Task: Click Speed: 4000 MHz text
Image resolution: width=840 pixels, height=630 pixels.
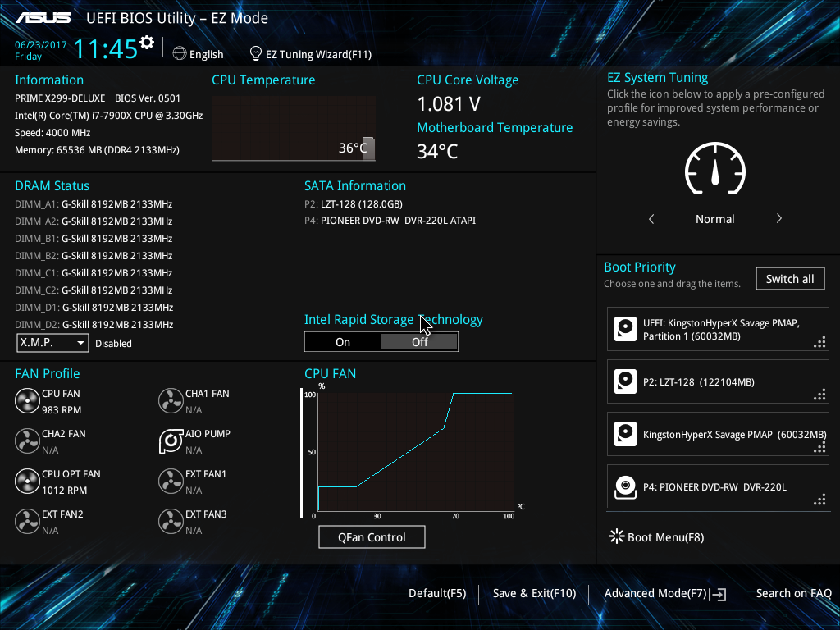Action: click(52, 133)
